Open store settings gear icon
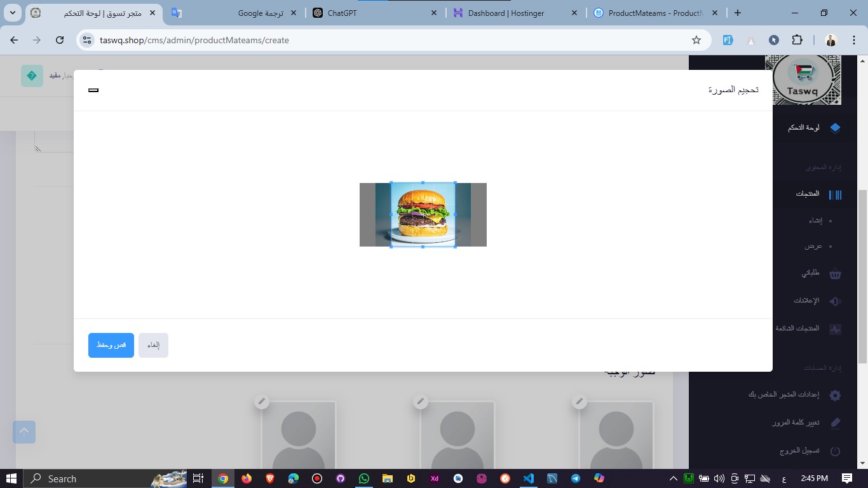Screen dimensions: 868x488 point(835,395)
